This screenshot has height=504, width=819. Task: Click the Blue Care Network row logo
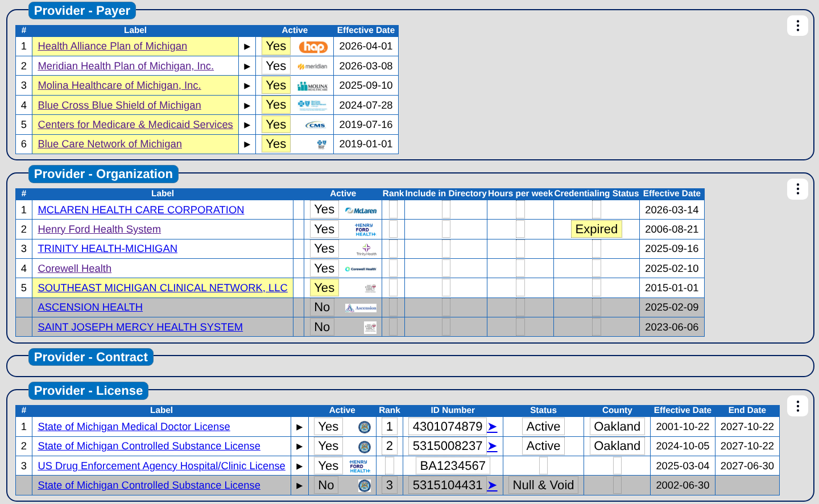click(x=321, y=144)
